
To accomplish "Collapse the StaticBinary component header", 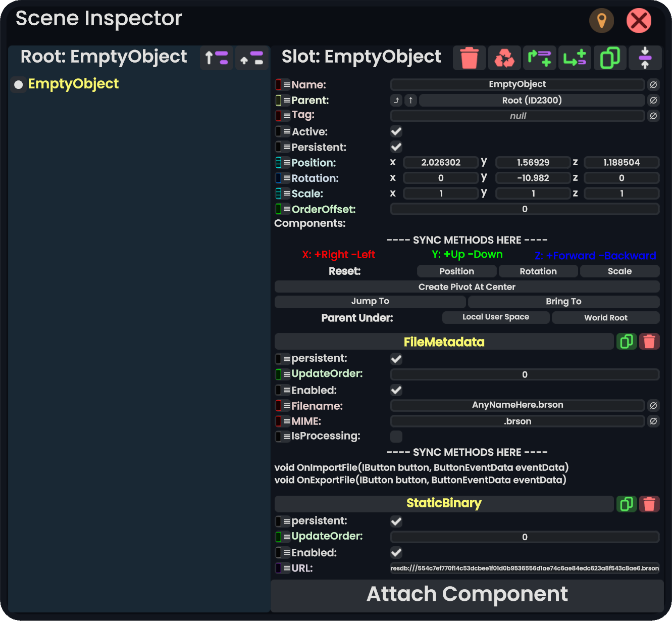I will [x=443, y=503].
